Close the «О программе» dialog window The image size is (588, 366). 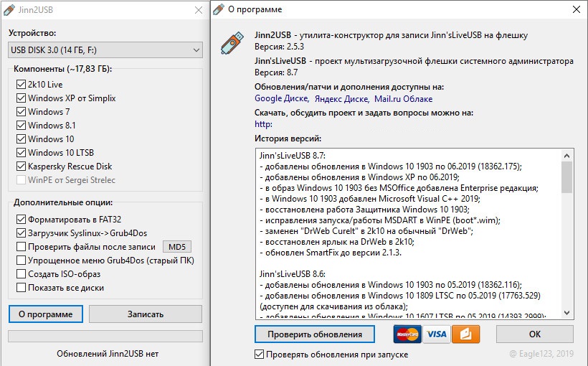click(576, 10)
